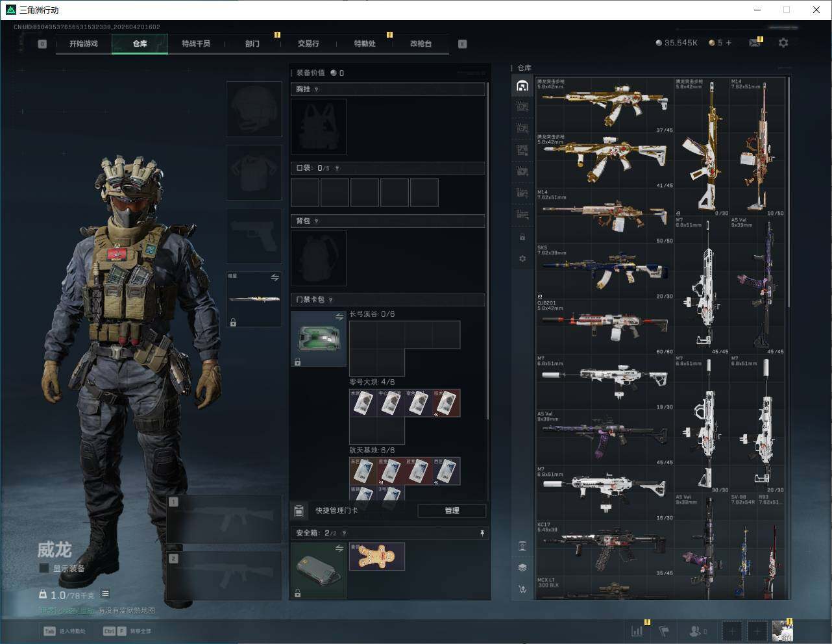Toggle the 显示装备 checkbox
This screenshot has height=644, width=832.
coord(44,568)
